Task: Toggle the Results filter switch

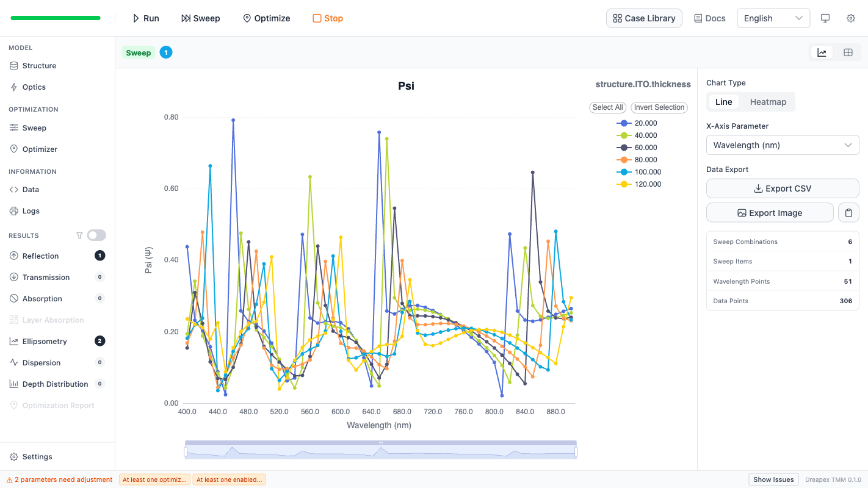Action: point(96,235)
